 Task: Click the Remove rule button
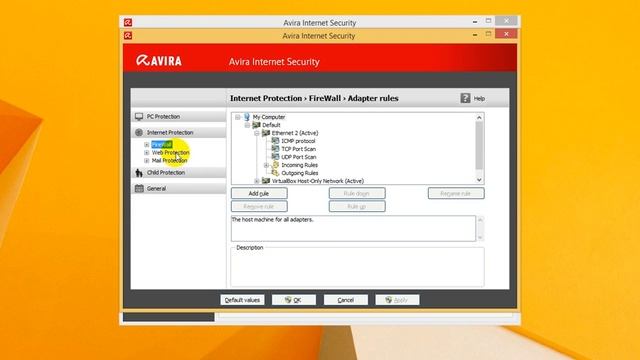coord(259,207)
